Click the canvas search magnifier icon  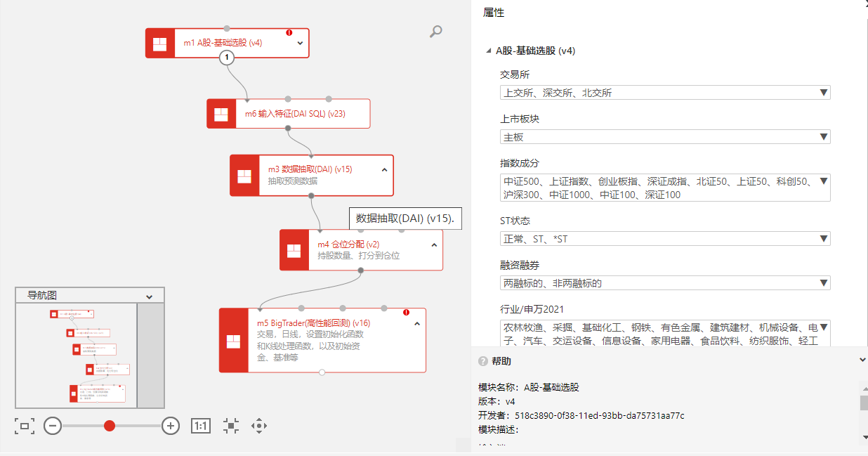(436, 31)
